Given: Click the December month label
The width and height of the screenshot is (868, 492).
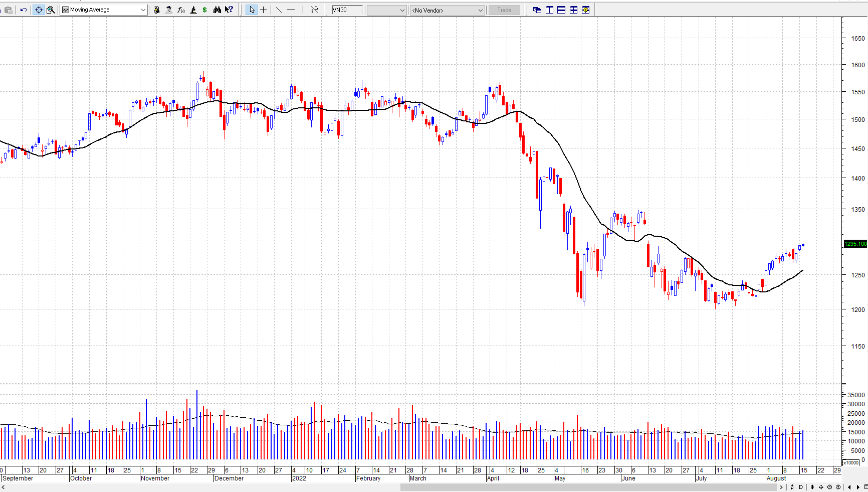Looking at the screenshot, I should tap(229, 478).
